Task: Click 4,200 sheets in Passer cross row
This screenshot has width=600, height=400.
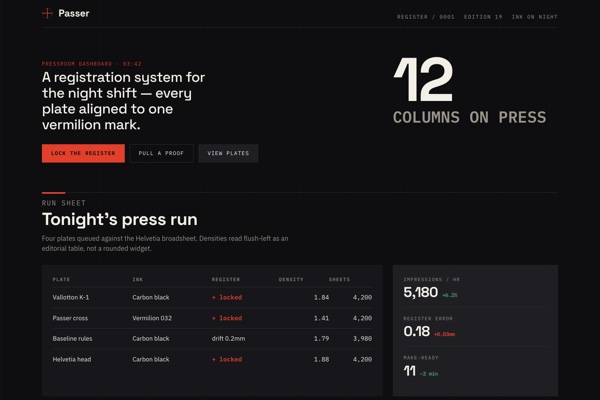Action: pos(362,318)
